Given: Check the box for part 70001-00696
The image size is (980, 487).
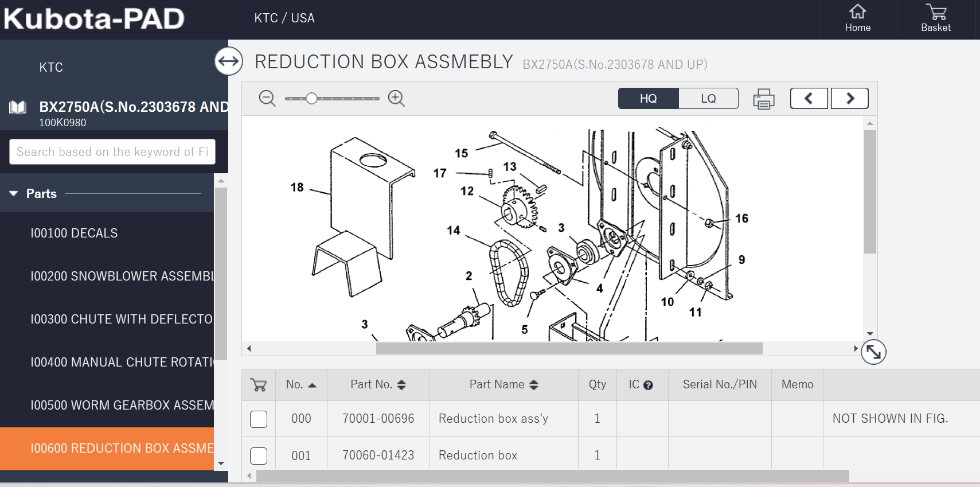Looking at the screenshot, I should click(259, 419).
